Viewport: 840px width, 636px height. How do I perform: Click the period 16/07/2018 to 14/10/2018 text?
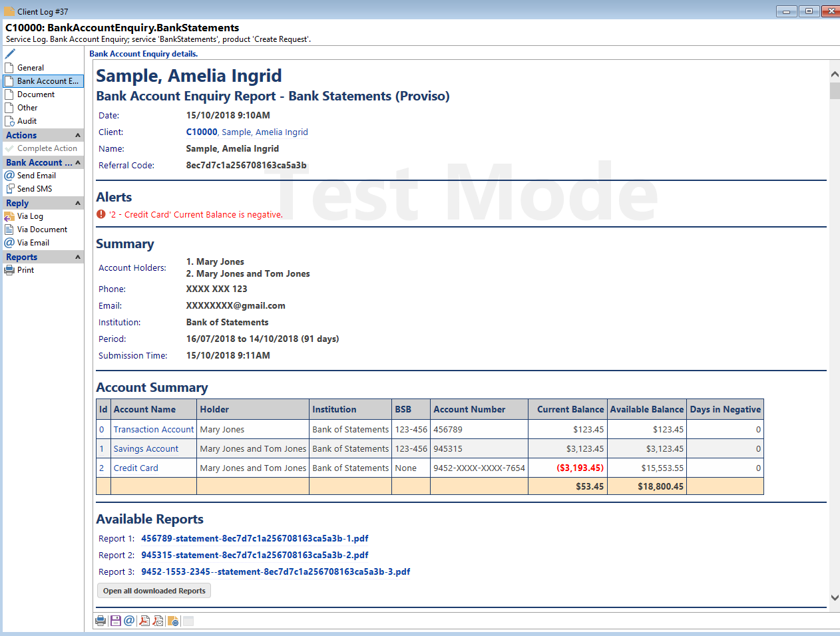coord(262,339)
